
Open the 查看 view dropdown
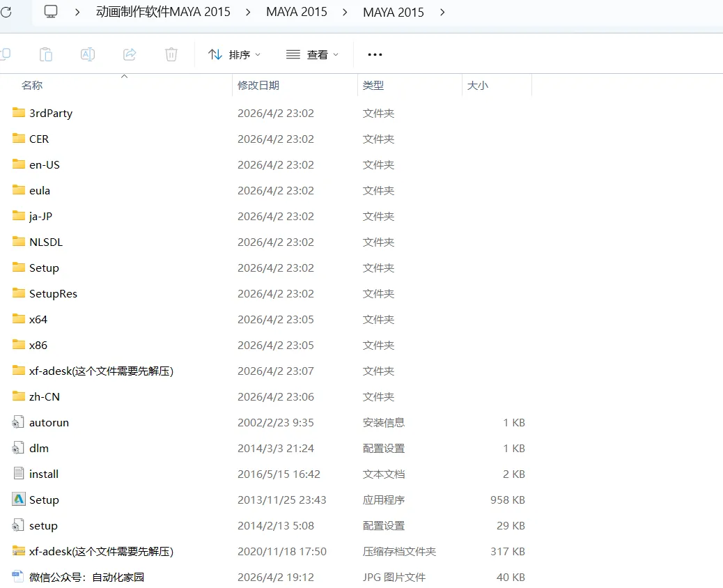point(312,54)
